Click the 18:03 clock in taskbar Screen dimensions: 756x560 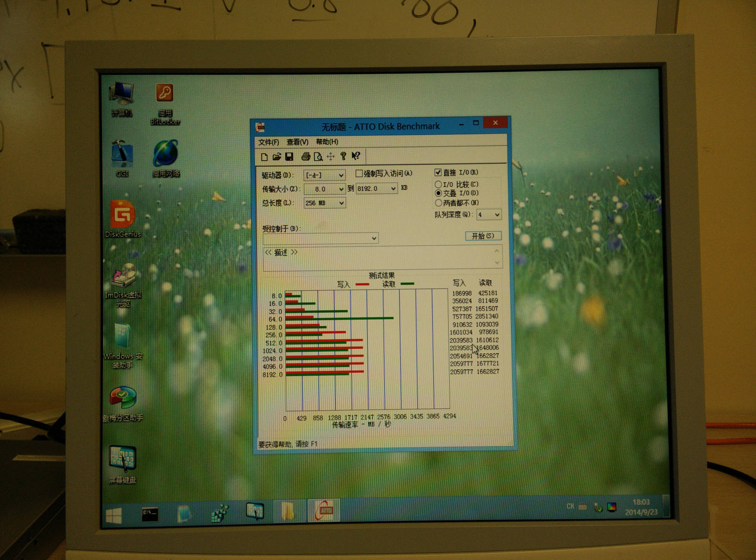641,502
